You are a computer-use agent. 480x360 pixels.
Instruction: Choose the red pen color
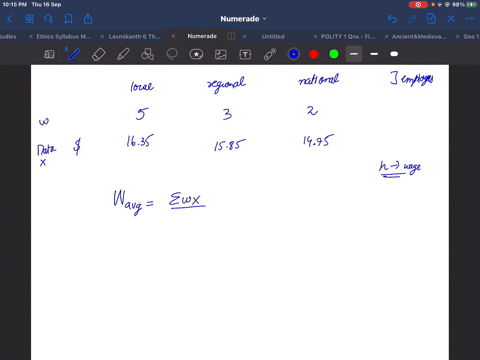click(314, 54)
